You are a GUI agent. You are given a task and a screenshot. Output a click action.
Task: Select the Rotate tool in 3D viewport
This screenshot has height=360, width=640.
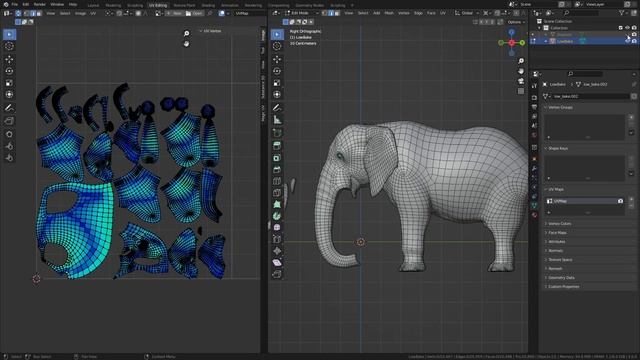point(277,71)
